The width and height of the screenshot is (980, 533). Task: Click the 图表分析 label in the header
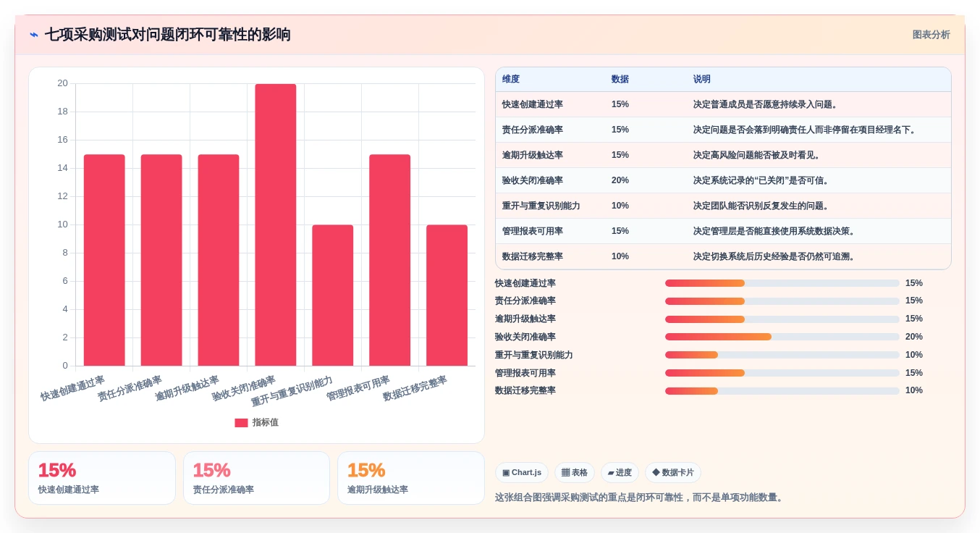pos(931,35)
